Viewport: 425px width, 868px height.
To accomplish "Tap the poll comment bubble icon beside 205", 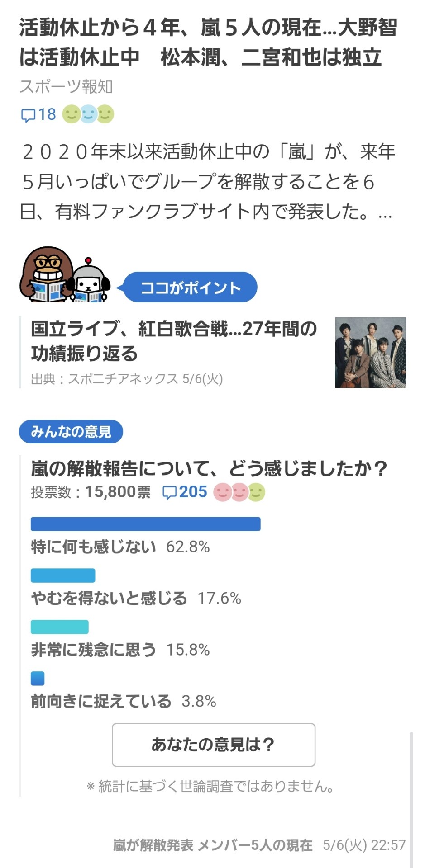I will pos(169,492).
